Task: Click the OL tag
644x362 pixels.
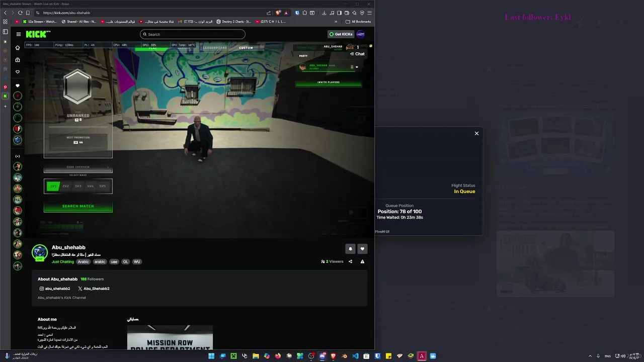Action: coord(126,262)
